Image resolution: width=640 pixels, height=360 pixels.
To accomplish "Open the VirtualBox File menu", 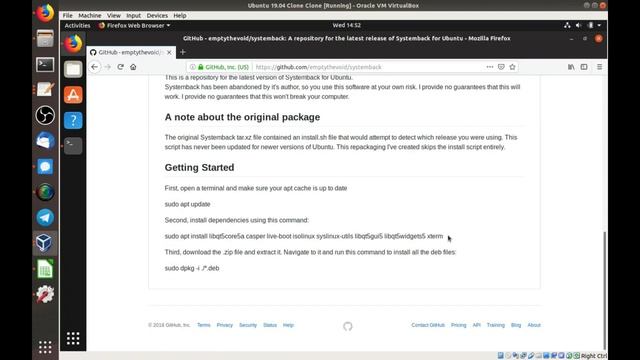I will click(67, 16).
